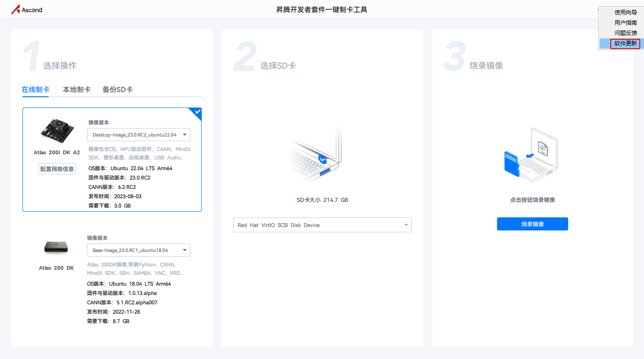Click the SD卡大小 214.7 GB text

(322, 200)
